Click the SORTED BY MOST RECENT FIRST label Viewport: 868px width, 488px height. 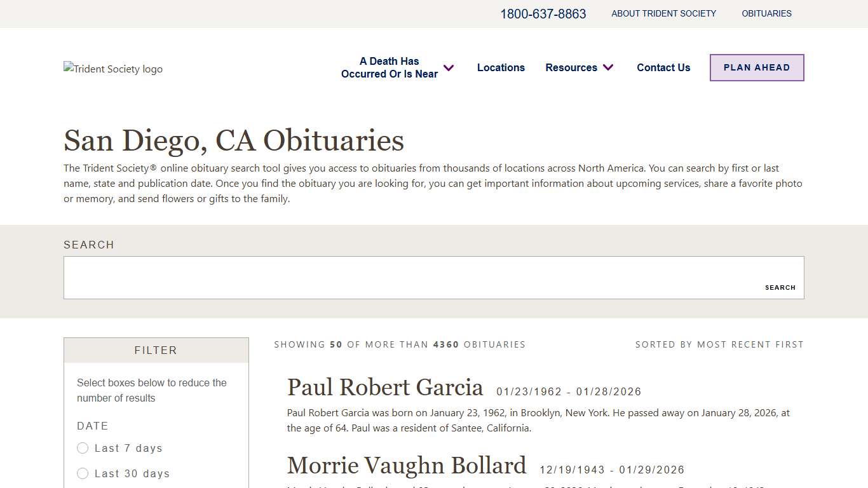719,344
